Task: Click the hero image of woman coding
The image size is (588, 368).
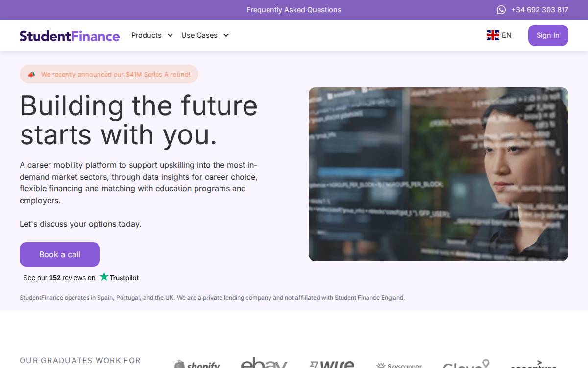Action: (439, 174)
